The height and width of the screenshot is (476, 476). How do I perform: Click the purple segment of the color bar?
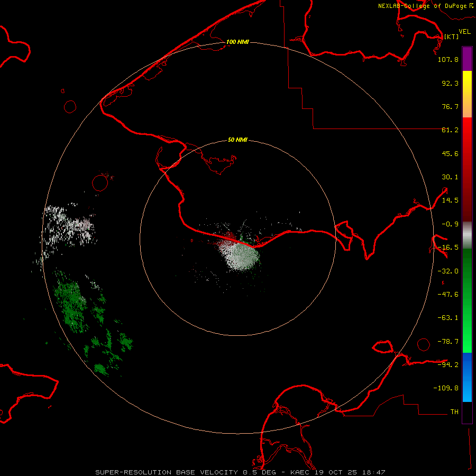467,59
